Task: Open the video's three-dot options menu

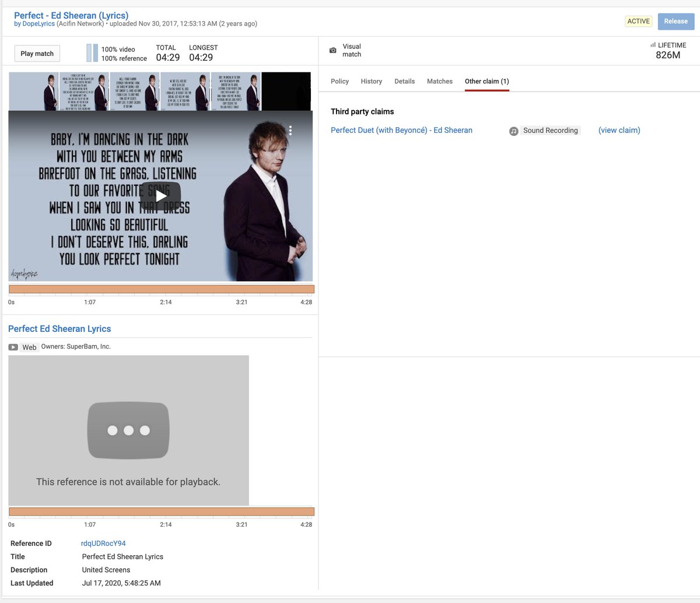Action: 290,130
